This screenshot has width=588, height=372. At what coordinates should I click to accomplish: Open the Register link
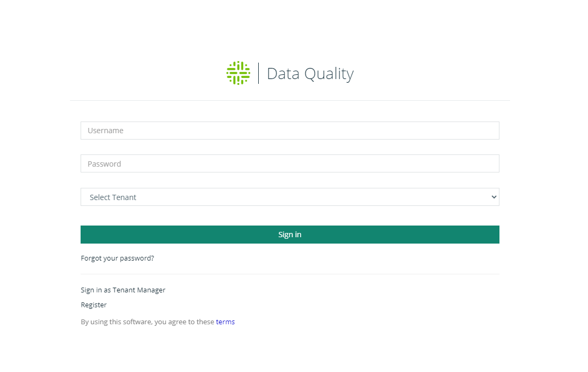coord(94,305)
